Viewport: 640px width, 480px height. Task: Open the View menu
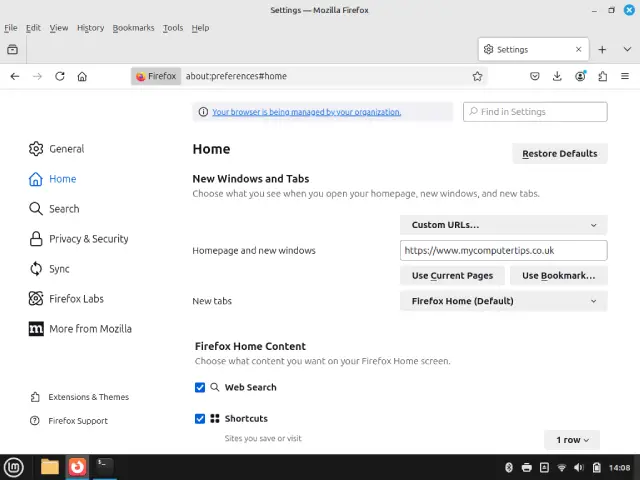[x=59, y=28]
